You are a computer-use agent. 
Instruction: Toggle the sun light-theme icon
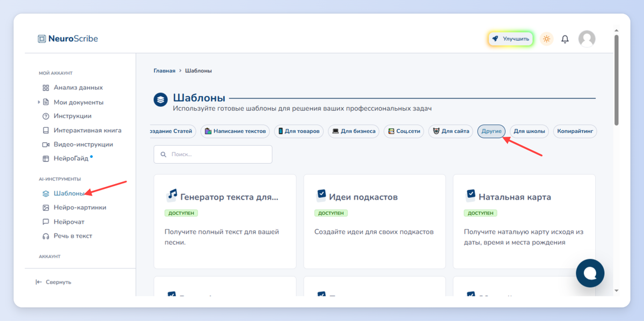[x=546, y=39]
